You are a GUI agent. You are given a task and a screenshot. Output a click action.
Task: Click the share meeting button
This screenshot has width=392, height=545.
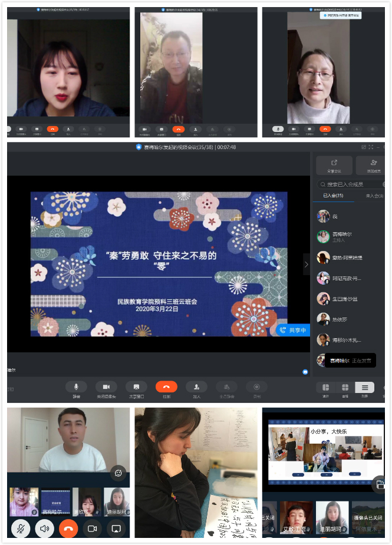334,166
